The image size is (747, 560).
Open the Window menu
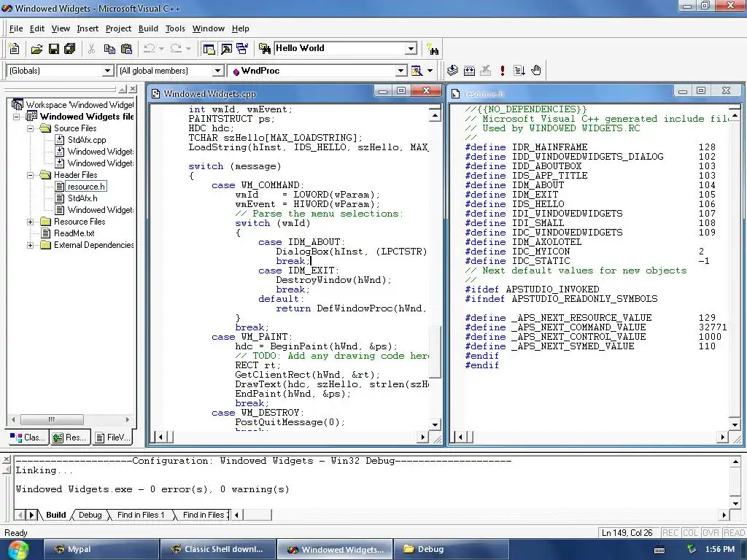[x=208, y=28]
